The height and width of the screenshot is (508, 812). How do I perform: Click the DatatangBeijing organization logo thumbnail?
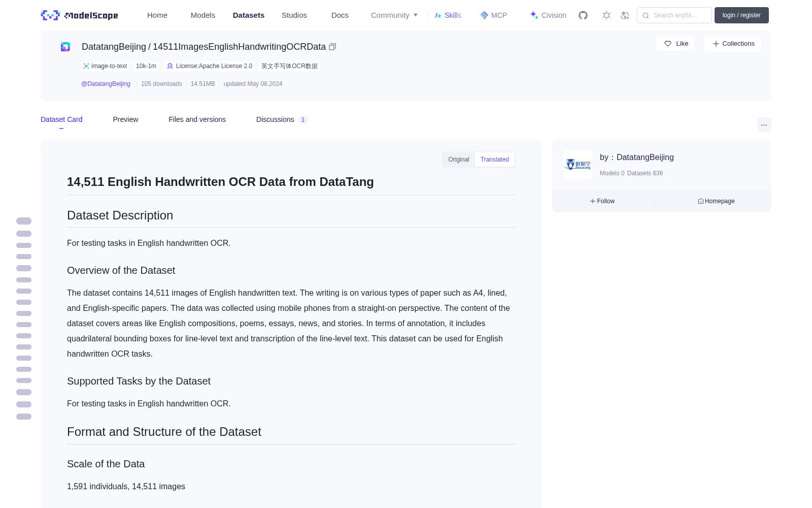tap(578, 165)
